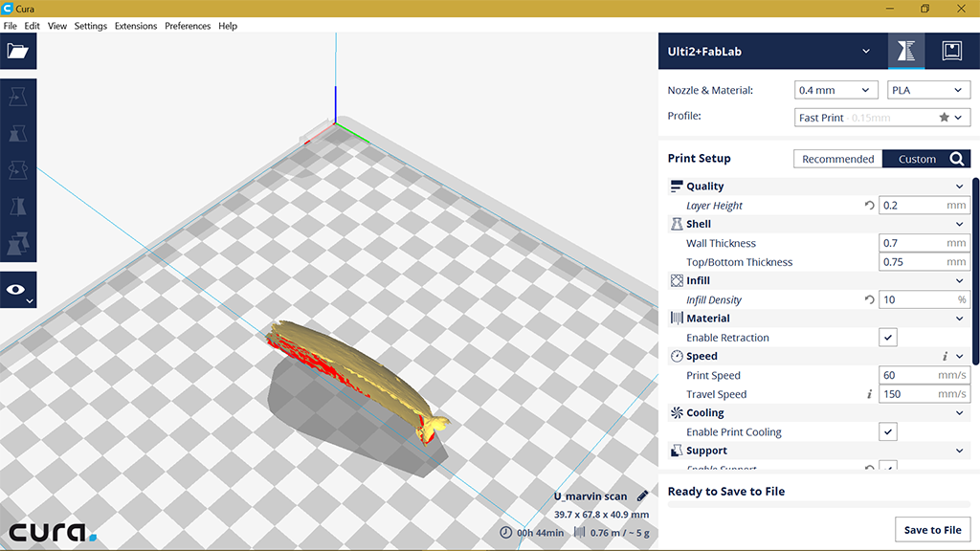Collapse the Shell section chevron
Viewport: 980px width, 551px height.
tap(959, 224)
